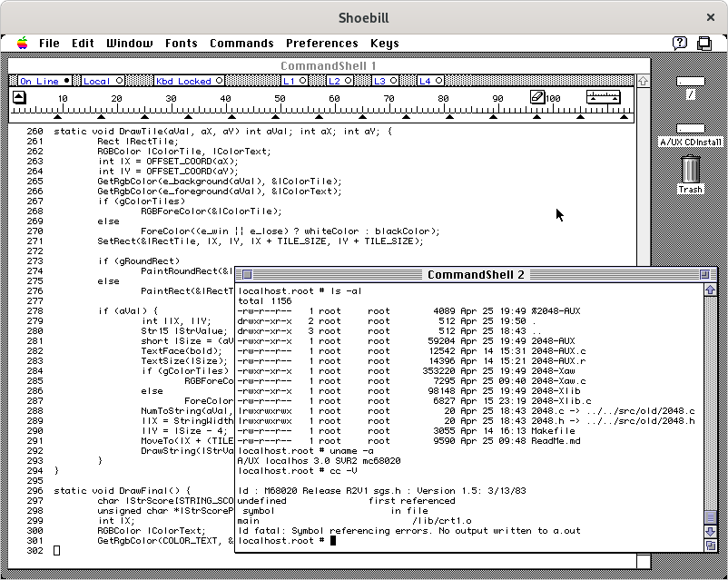Click the 'cc -V' command text
Screen dimensions: 728x580
pos(343,471)
